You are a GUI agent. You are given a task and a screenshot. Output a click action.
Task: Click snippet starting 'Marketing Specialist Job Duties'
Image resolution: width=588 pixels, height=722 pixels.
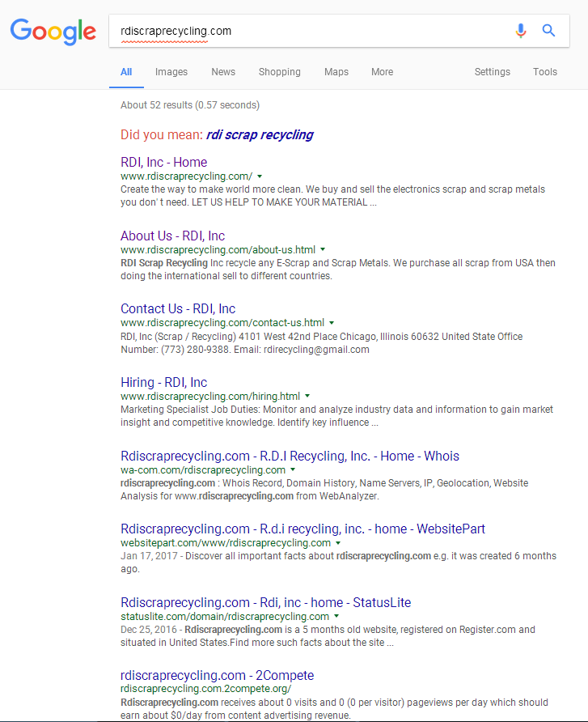click(x=336, y=416)
